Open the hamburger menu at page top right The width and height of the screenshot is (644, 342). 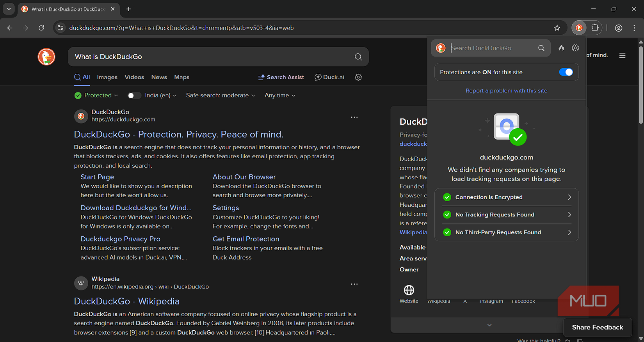point(622,55)
